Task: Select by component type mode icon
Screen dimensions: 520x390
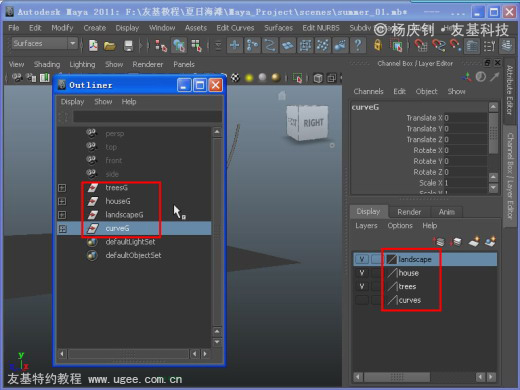Action: pos(197,46)
